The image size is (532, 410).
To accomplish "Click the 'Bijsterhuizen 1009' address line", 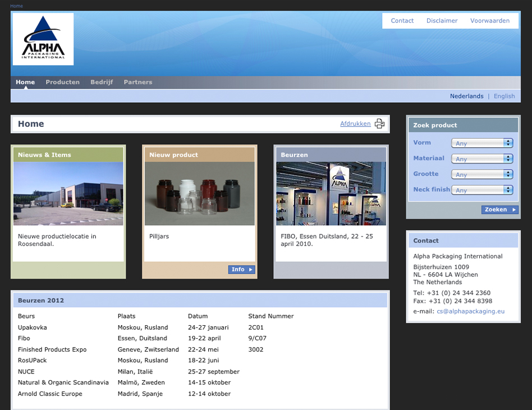I will (441, 267).
